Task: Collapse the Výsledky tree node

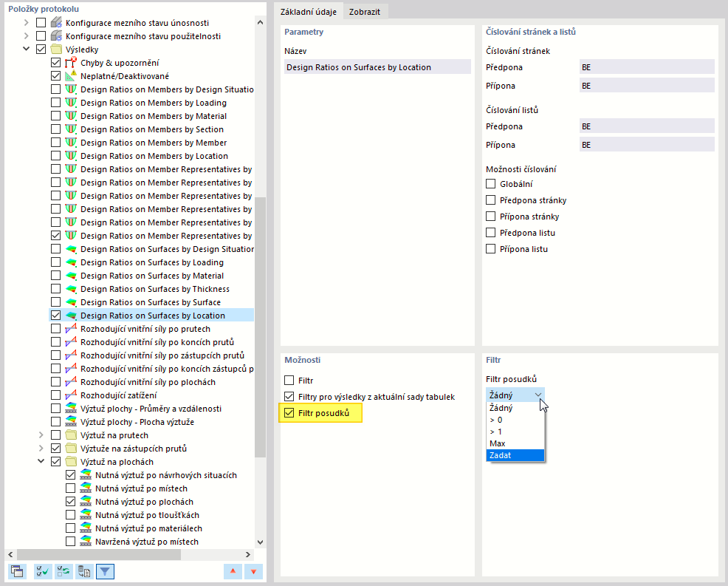Action: (27, 49)
